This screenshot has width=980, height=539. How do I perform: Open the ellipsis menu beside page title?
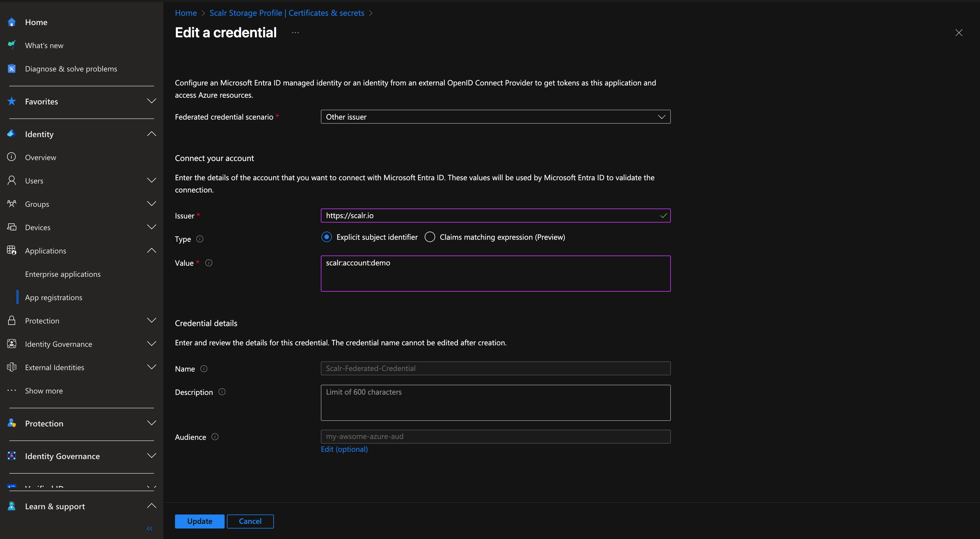point(295,33)
